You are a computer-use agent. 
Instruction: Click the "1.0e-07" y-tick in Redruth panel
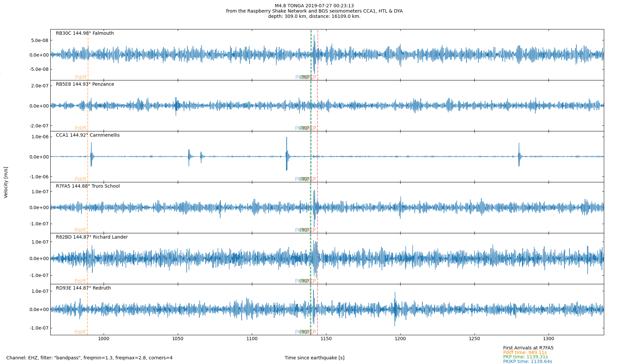40,291
